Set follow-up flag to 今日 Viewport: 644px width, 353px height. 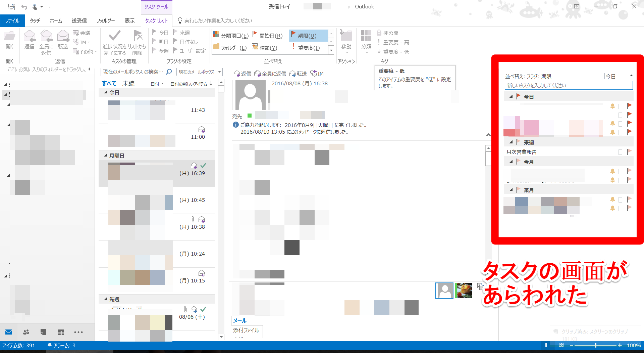[160, 33]
